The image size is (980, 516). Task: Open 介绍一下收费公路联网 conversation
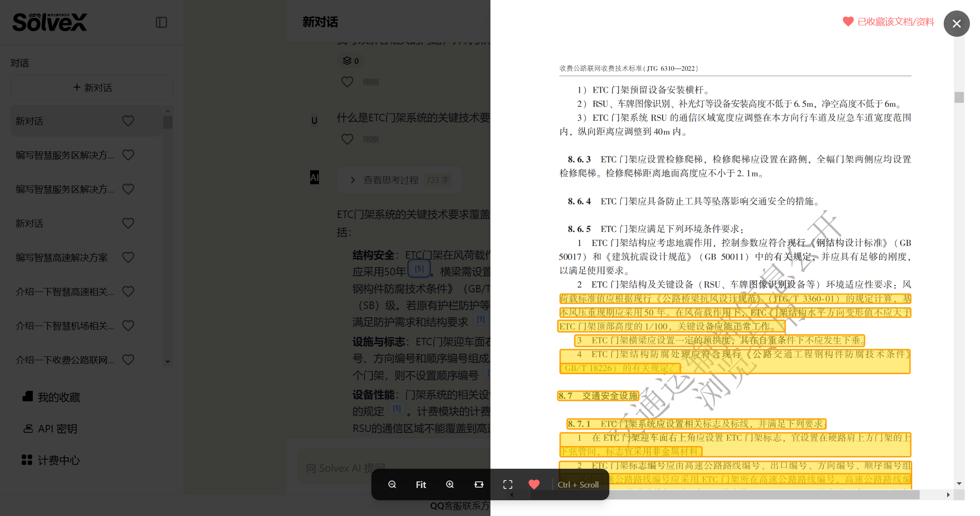coord(65,360)
